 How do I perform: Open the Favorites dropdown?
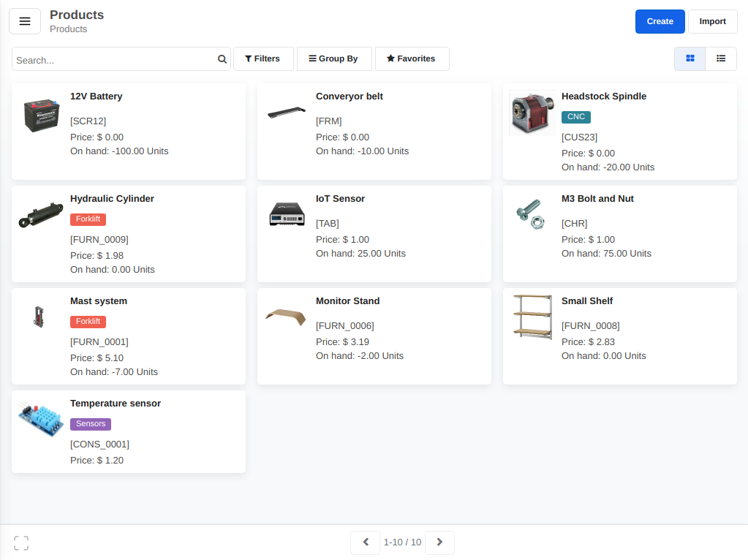pos(412,58)
